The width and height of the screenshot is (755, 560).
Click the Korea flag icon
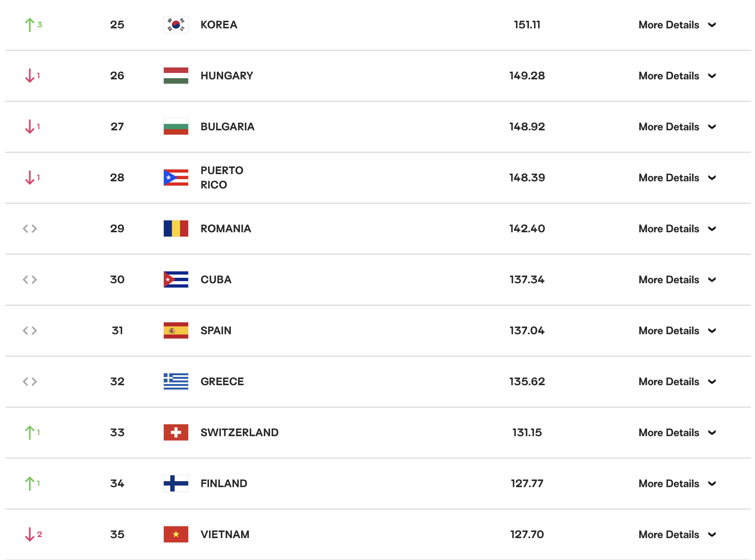[x=176, y=25]
